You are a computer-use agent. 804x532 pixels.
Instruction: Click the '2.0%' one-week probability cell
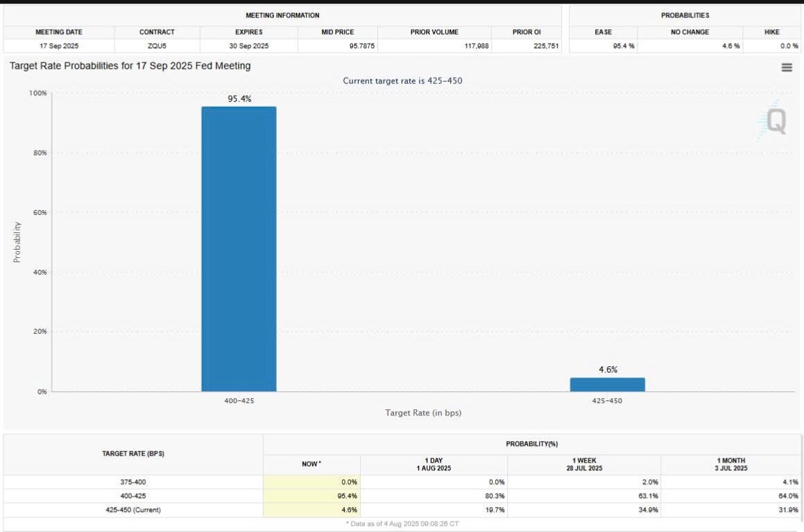coord(584,482)
